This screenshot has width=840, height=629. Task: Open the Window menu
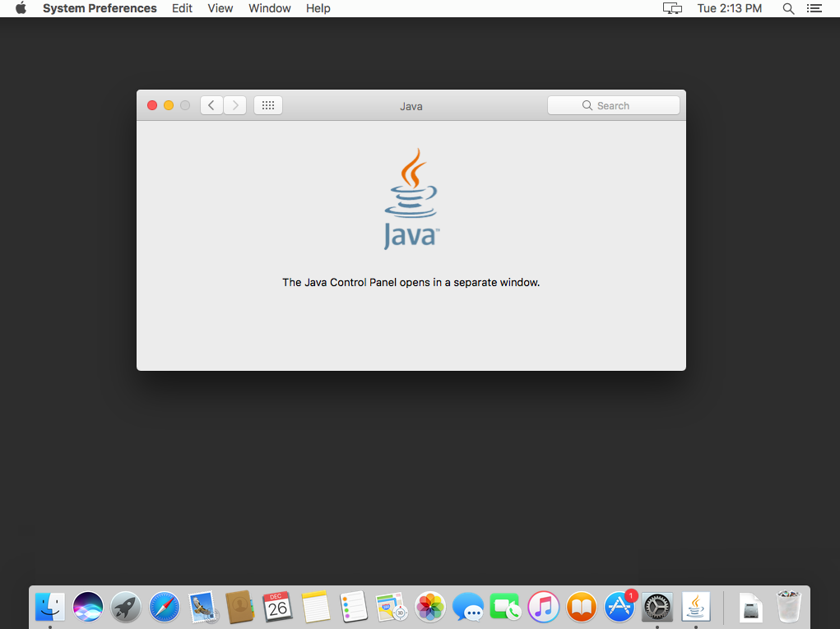(270, 8)
